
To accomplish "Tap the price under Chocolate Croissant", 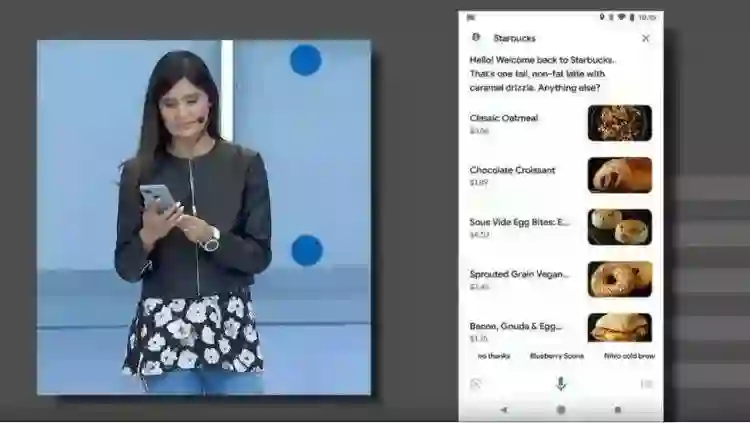I will [479, 183].
